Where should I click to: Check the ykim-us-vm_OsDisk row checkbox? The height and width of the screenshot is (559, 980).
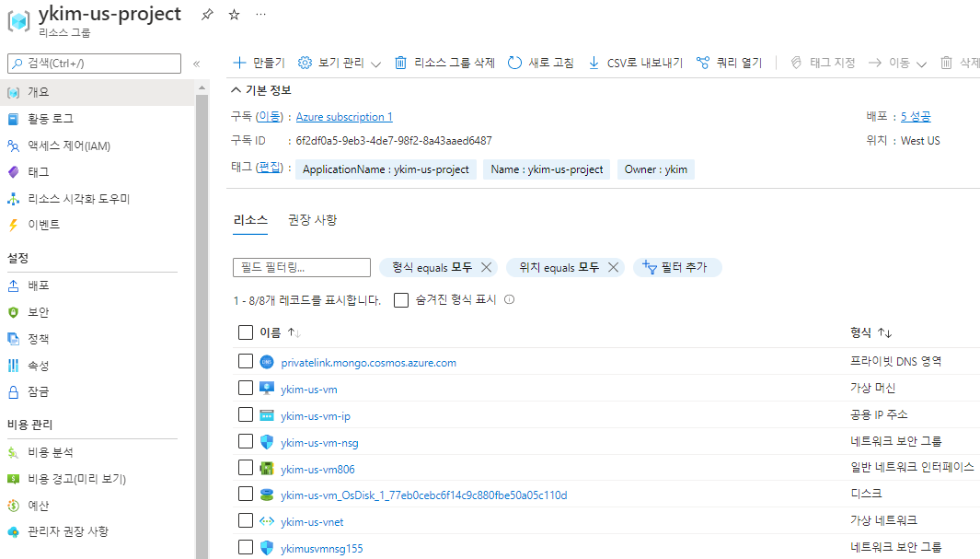click(246, 494)
